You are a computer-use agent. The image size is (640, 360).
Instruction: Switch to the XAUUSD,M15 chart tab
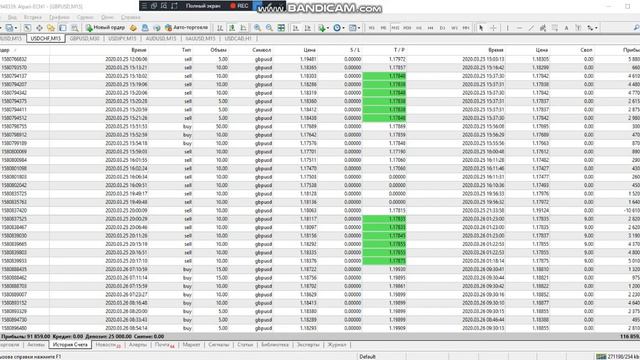200,38
